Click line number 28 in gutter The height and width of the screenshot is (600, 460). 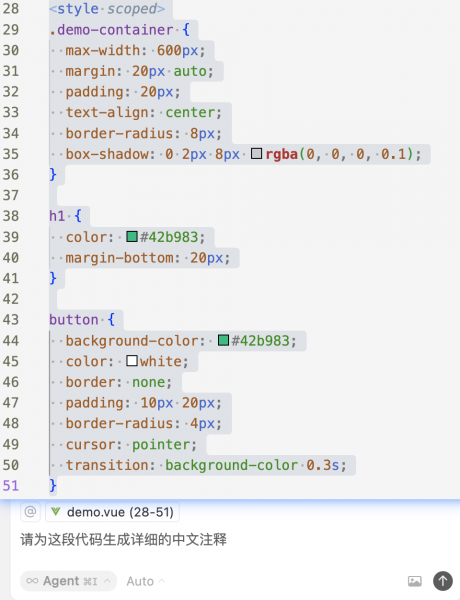point(11,9)
